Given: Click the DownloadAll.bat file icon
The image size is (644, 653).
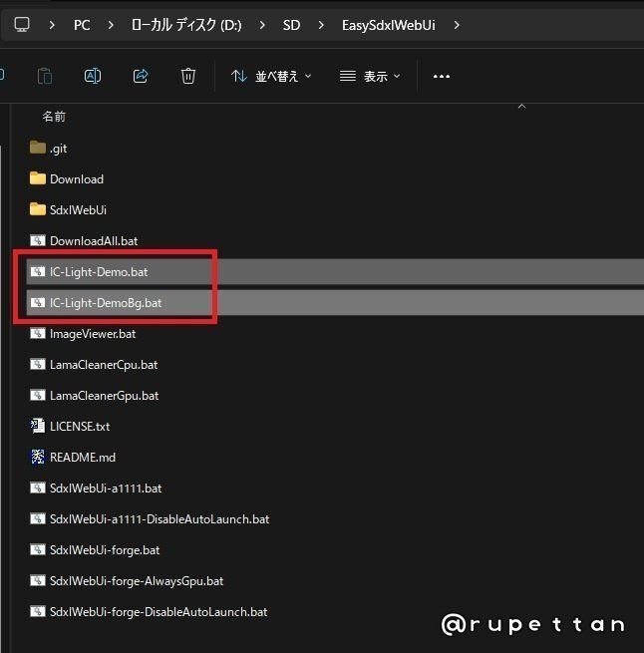Looking at the screenshot, I should pos(38,240).
